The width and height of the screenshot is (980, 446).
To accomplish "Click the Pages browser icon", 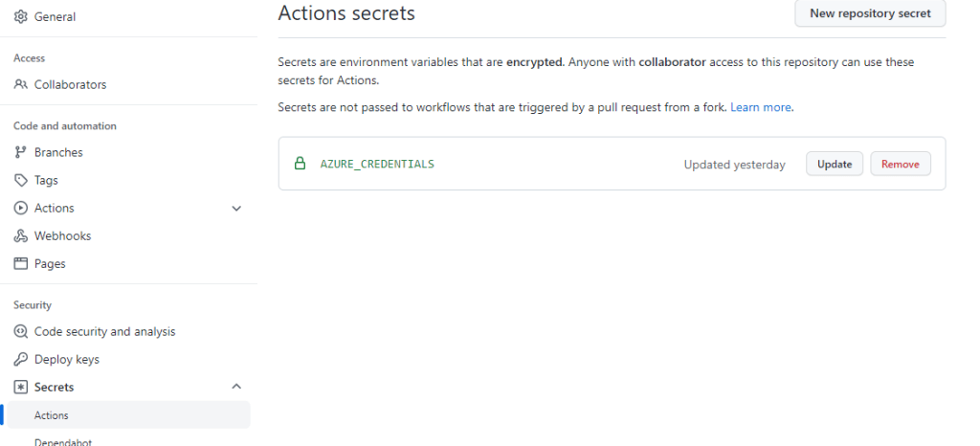I will point(21,263).
